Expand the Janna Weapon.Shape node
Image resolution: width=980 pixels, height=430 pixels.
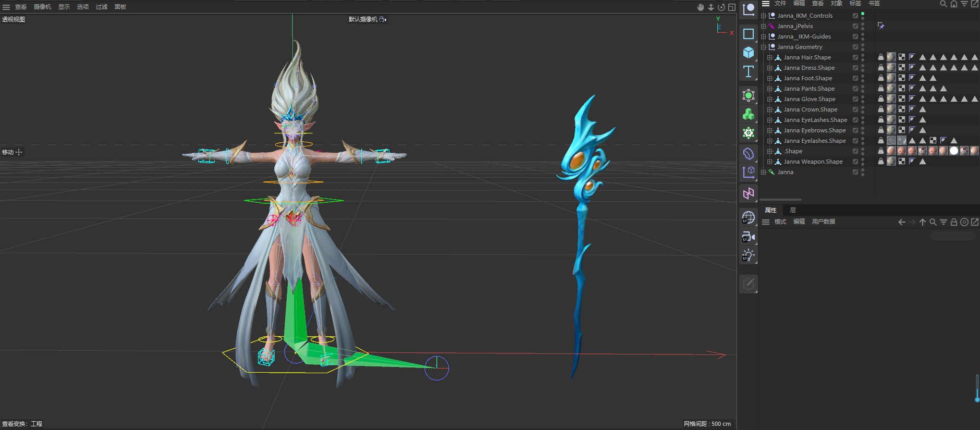pos(770,162)
